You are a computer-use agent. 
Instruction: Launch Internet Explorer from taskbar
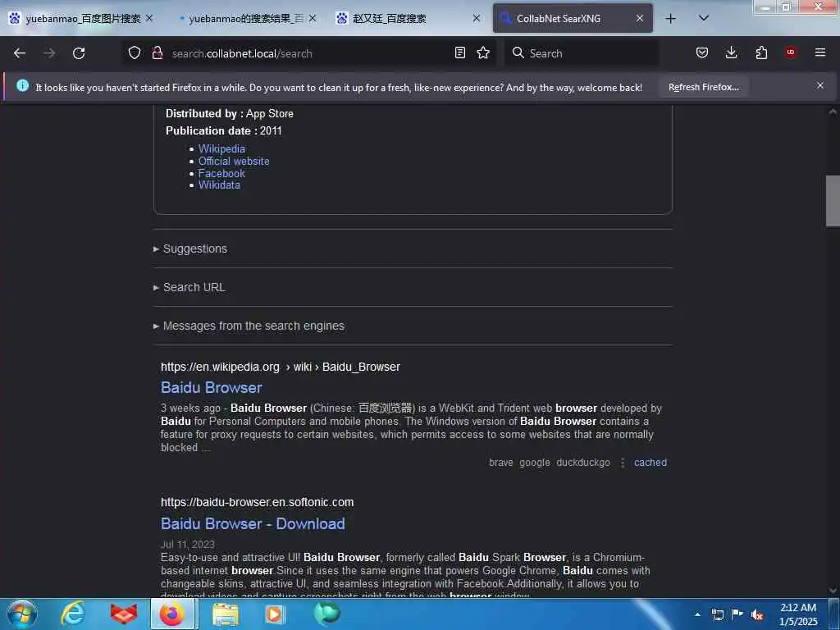73,614
